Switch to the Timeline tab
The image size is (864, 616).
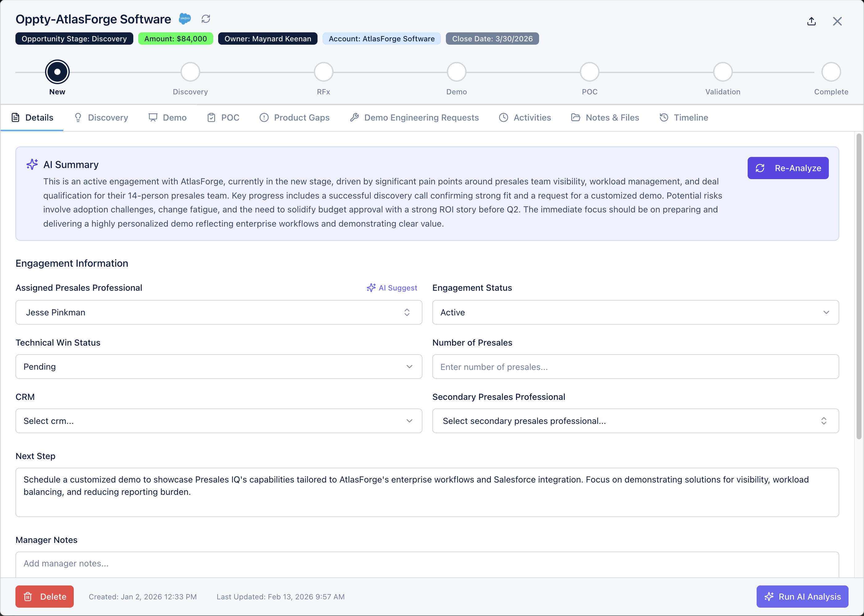tap(683, 117)
